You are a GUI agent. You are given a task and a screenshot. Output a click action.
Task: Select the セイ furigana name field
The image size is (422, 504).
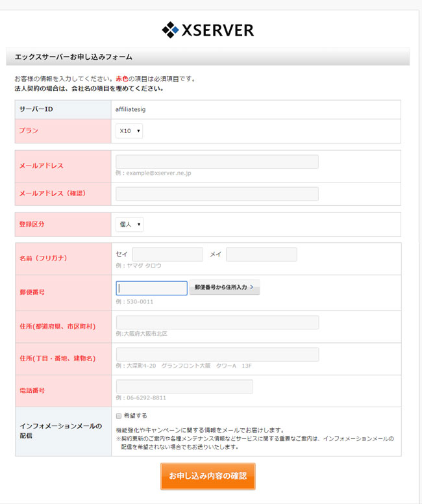(168, 255)
